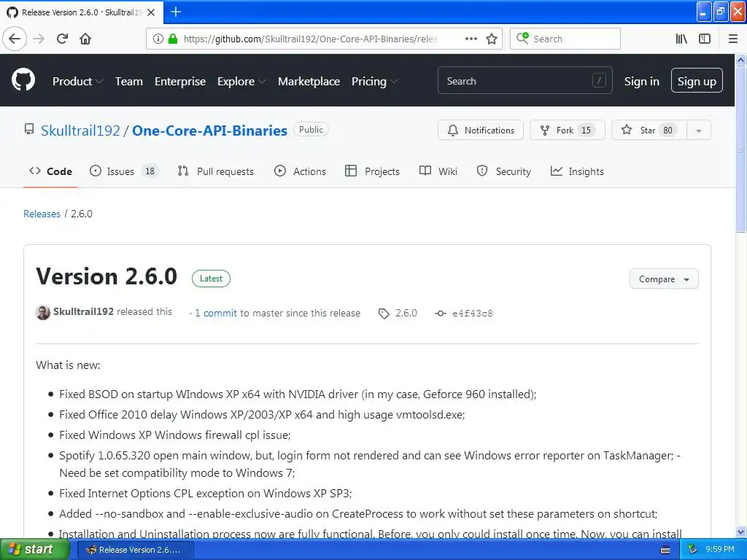Click the Sign in link
This screenshot has width=747, height=560.
click(642, 82)
